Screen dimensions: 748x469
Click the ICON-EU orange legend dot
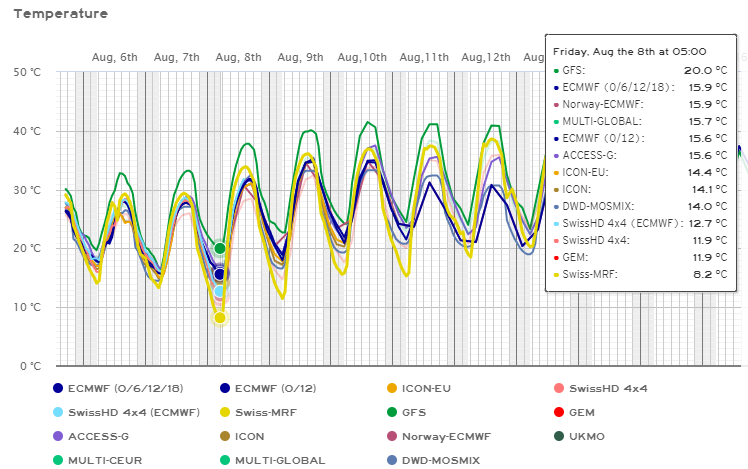[x=393, y=388]
